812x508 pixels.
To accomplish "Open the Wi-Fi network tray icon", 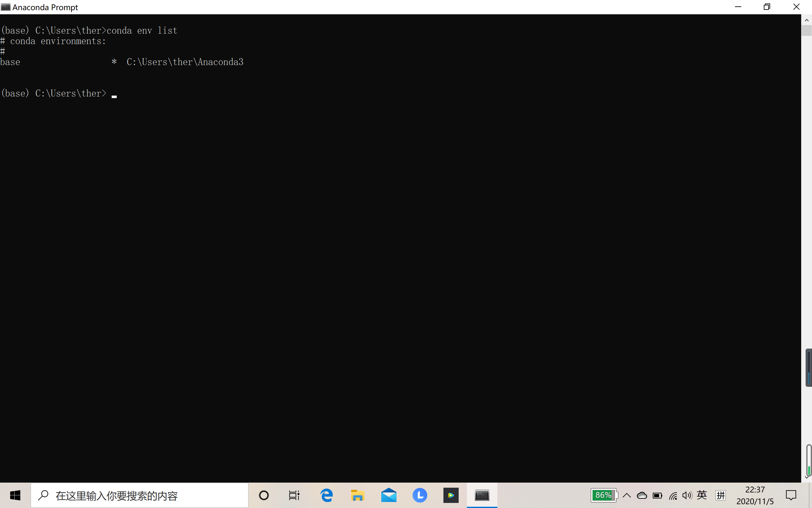I will pyautogui.click(x=673, y=496).
